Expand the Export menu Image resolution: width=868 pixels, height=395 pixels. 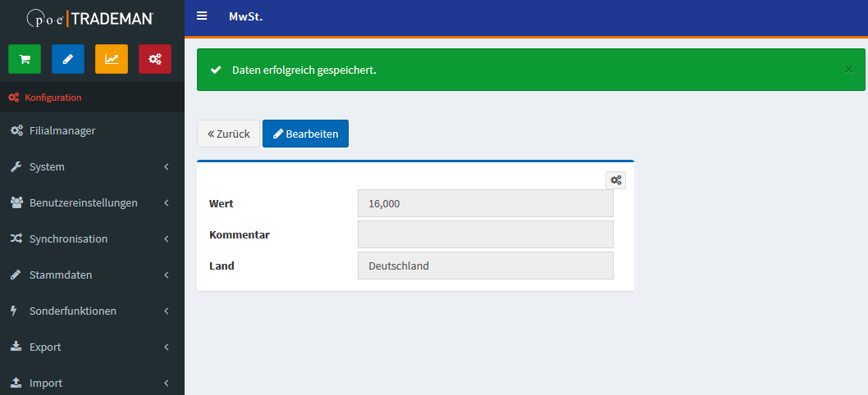[x=45, y=347]
